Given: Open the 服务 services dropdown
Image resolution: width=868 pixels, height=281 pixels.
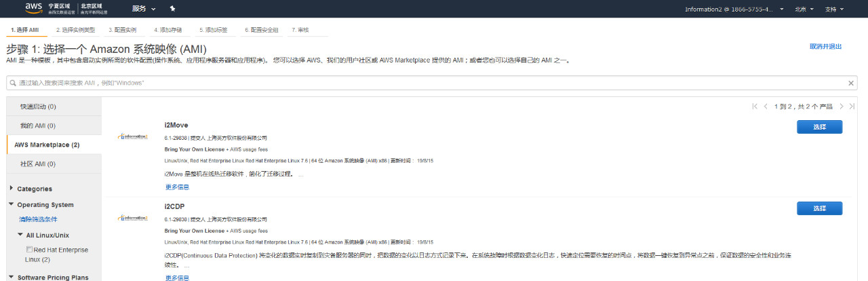Looking at the screenshot, I should 143,9.
